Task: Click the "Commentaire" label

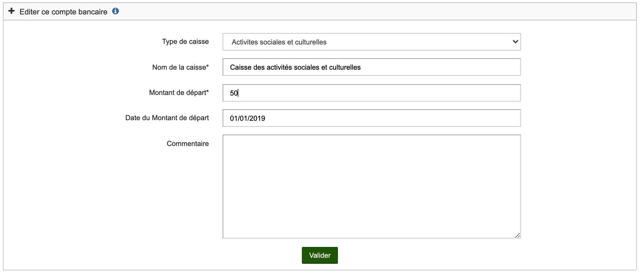Action: pos(188,144)
